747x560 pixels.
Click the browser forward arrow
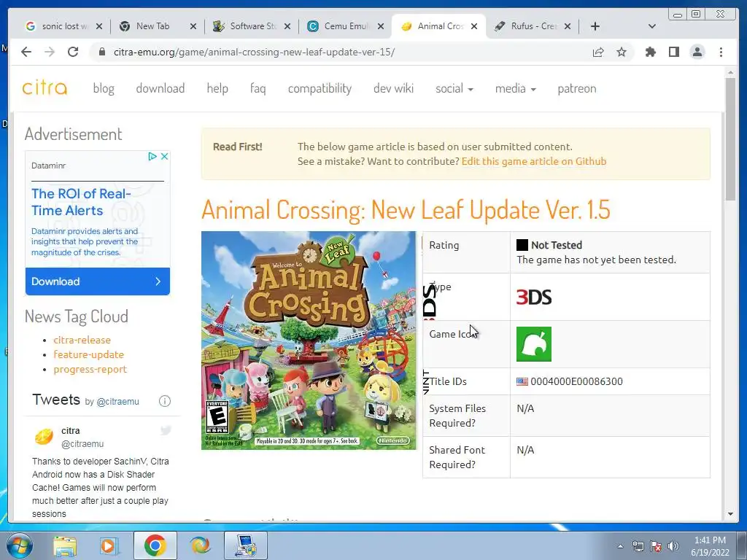(x=50, y=52)
